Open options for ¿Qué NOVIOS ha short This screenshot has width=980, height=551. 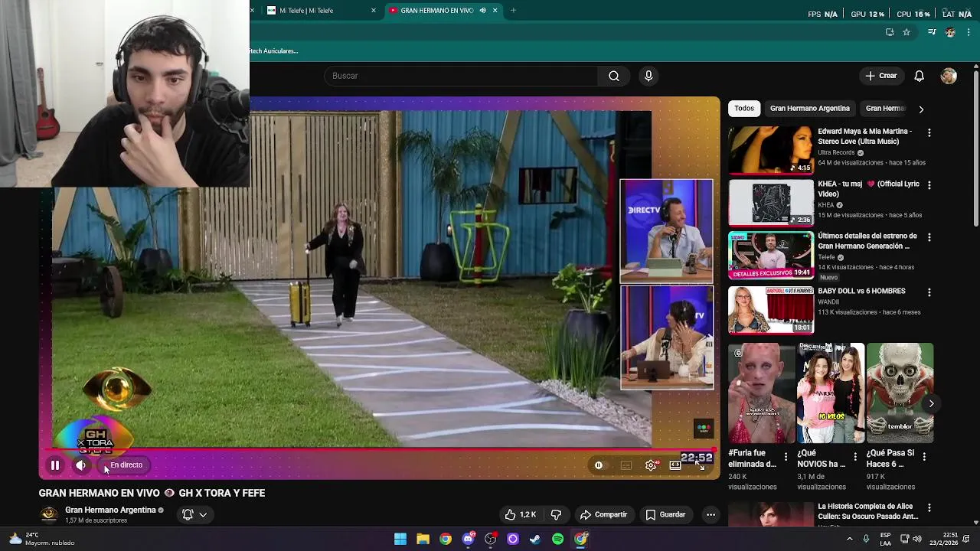[855, 457]
